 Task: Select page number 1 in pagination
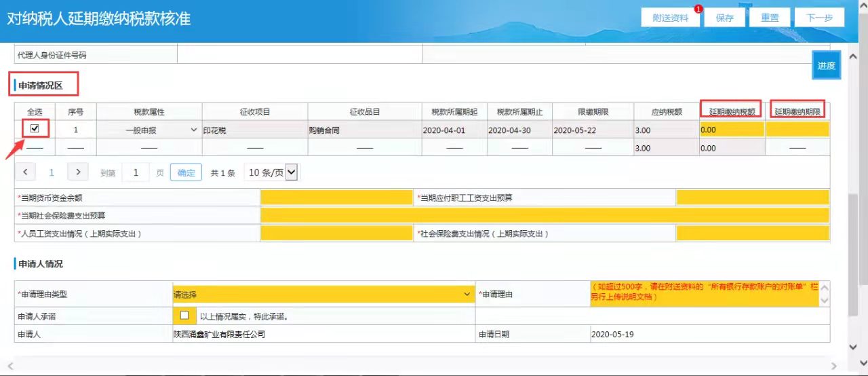52,172
